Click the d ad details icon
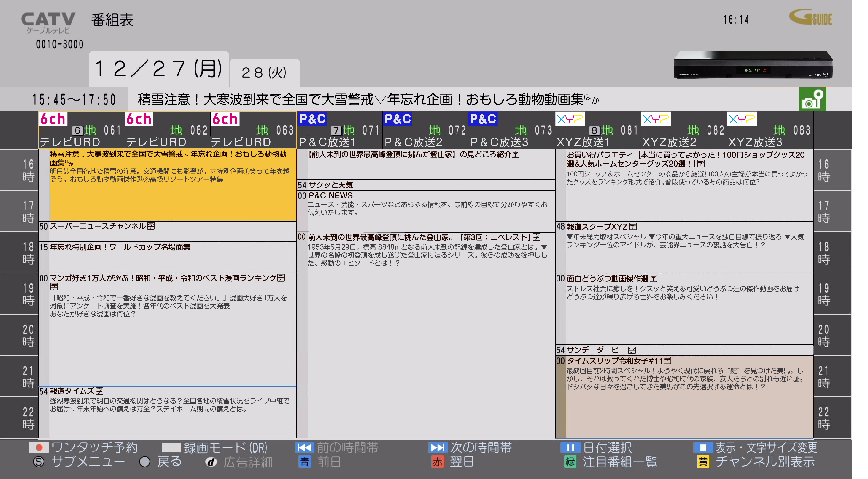This screenshot has width=868, height=479. click(211, 462)
